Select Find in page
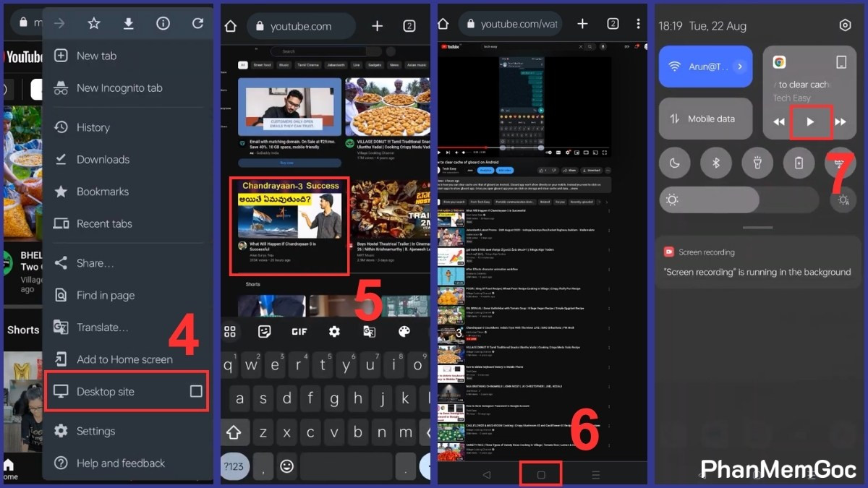Viewport: 868px width, 488px height. coord(128,295)
